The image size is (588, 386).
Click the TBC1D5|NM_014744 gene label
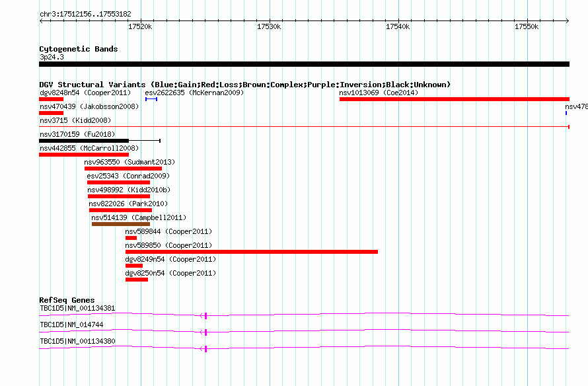71,325
